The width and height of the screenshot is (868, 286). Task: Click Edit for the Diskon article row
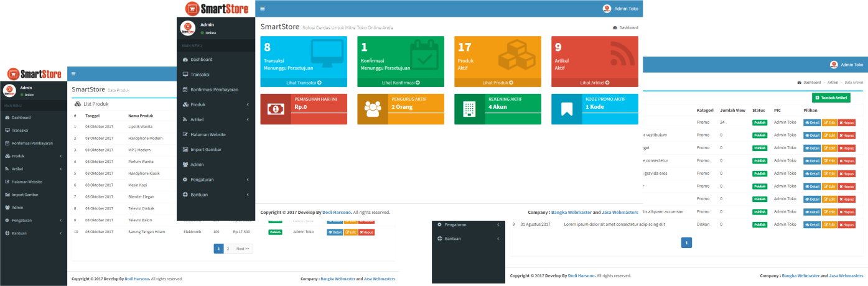coord(829,224)
